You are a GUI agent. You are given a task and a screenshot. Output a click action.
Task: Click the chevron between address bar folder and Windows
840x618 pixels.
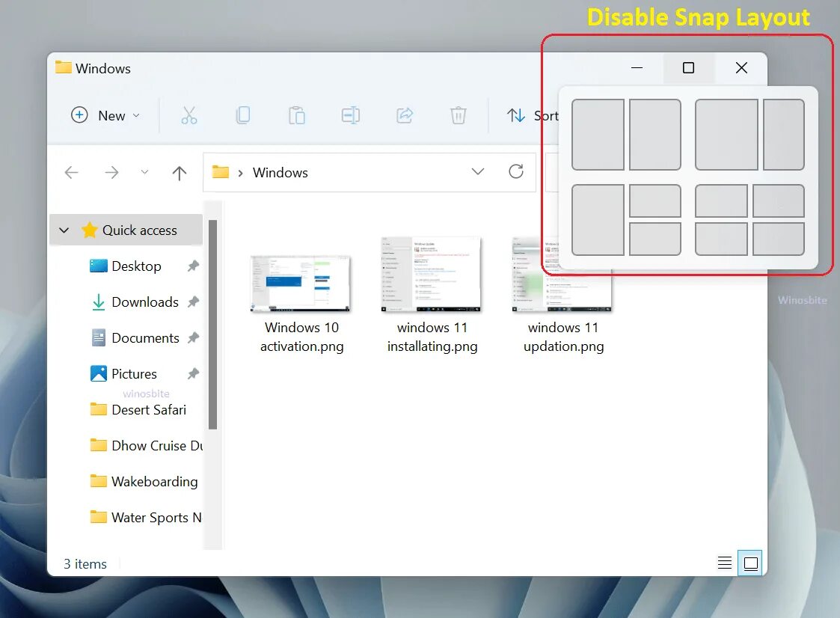[x=241, y=173]
